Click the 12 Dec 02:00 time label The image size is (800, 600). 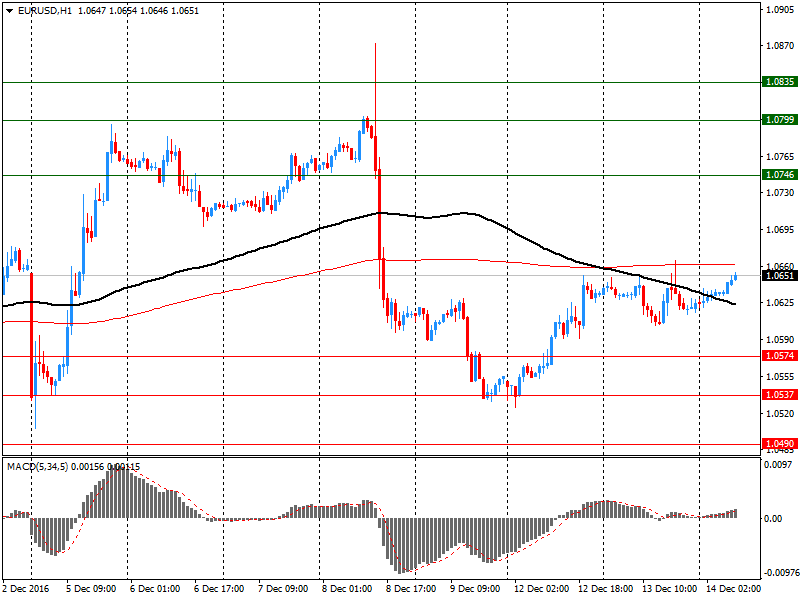541,588
